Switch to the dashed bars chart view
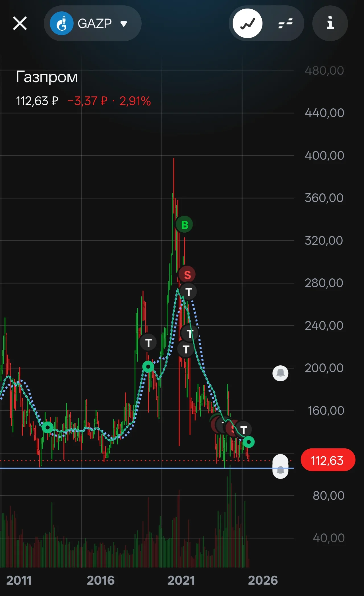 [x=286, y=23]
